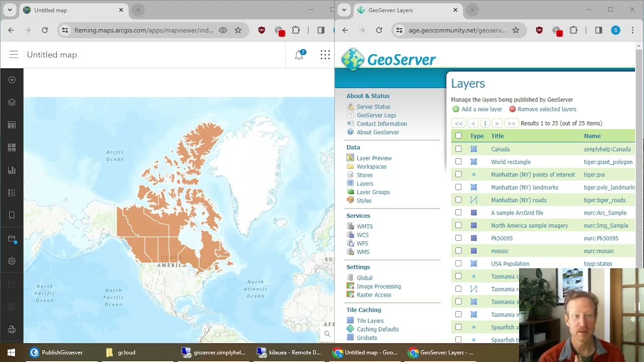The image size is (644, 362).
Task: Check the World rectangle layer checkbox
Action: (458, 161)
